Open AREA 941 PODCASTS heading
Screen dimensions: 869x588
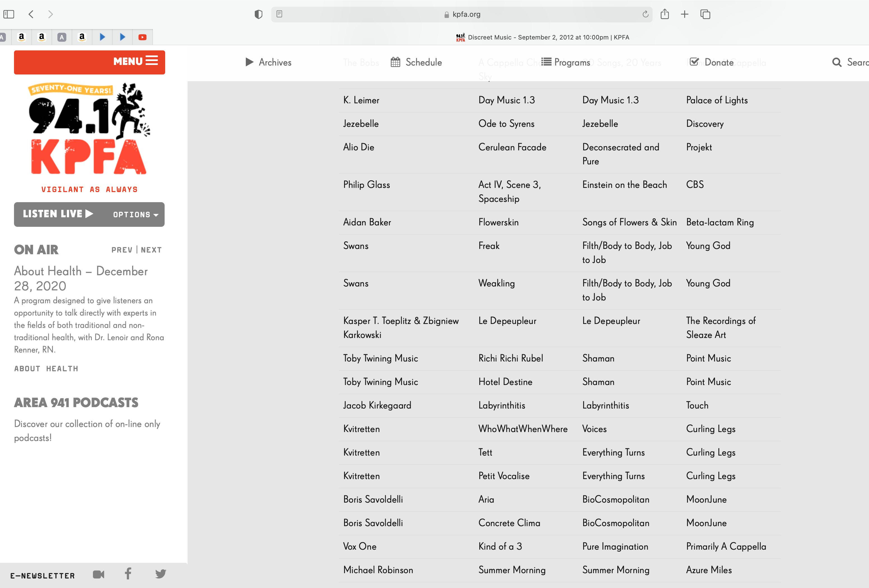[76, 402]
